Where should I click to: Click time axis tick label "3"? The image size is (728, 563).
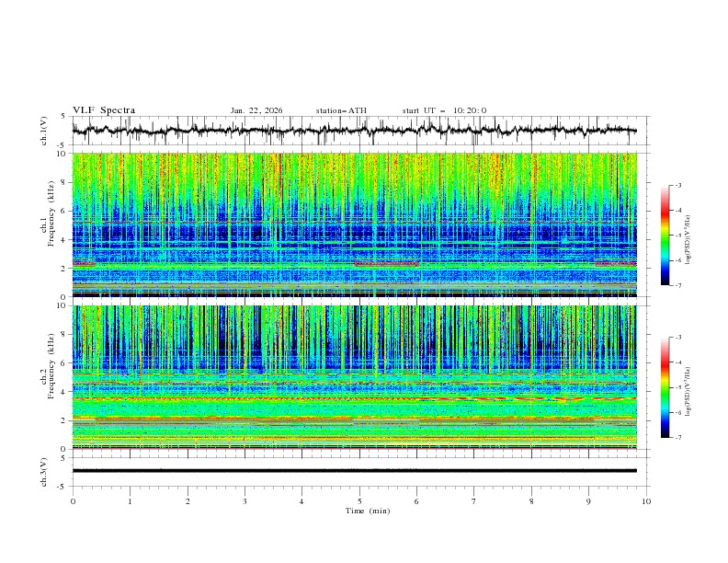[245, 501]
